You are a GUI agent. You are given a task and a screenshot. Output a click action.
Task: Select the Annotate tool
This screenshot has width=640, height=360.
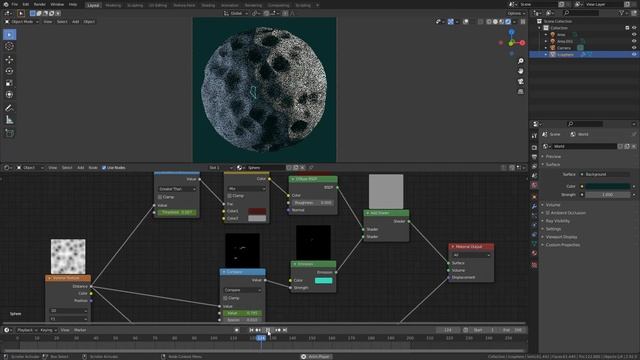9,108
